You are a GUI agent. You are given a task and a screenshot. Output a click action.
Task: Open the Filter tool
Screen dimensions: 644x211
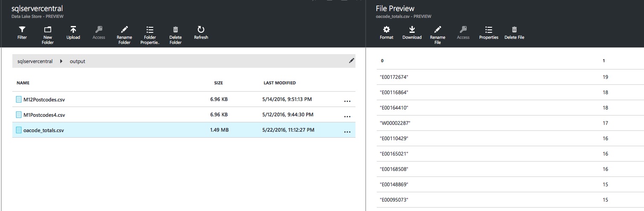pyautogui.click(x=22, y=32)
